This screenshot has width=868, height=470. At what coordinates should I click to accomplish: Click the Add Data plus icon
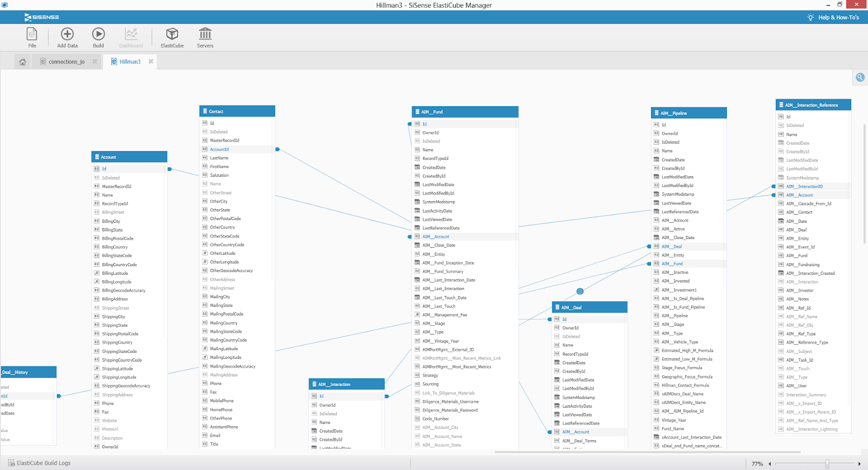67,34
